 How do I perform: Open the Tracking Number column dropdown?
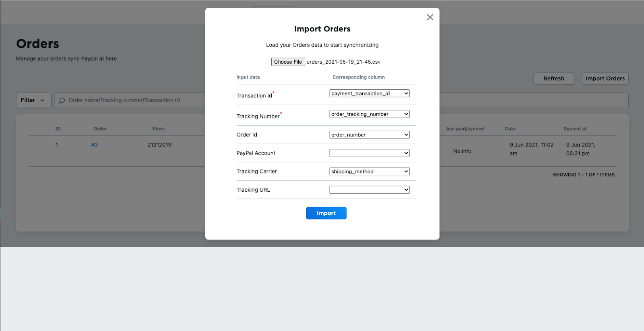click(x=369, y=114)
